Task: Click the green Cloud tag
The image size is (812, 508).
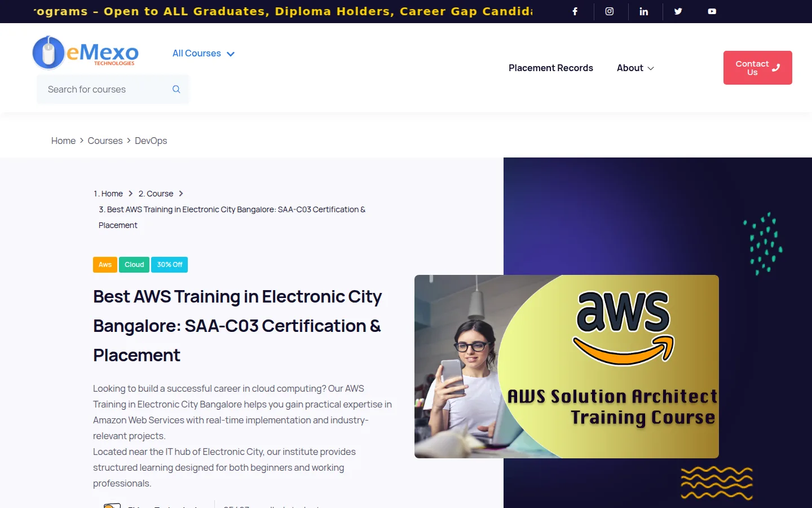Action: pos(134,265)
